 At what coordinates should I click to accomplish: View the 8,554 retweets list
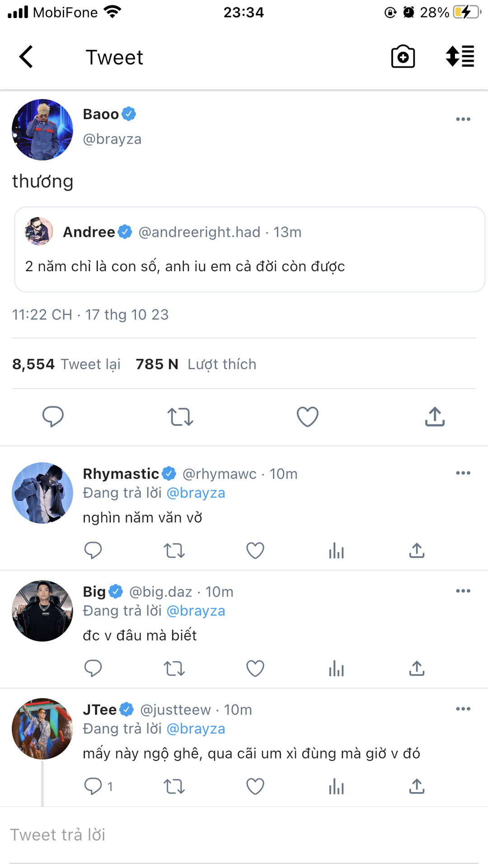tap(66, 364)
